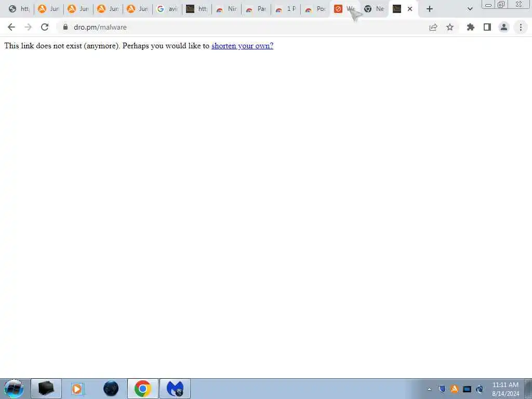Open a new tab with the plus button

[x=430, y=9]
